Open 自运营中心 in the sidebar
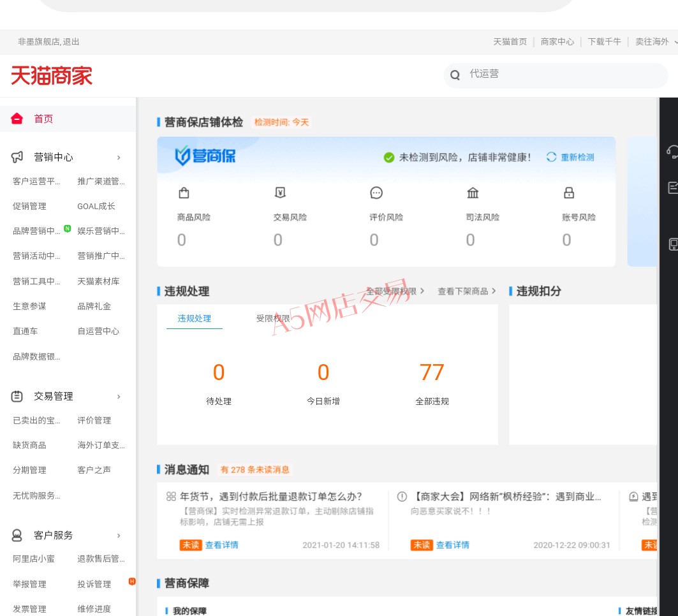Image resolution: width=678 pixels, height=616 pixels. (99, 331)
